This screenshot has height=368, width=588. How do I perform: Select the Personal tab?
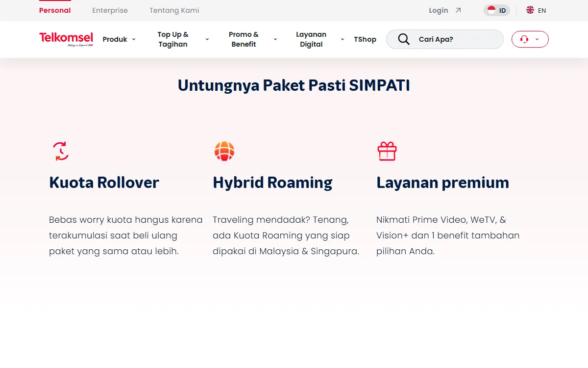[x=55, y=10]
